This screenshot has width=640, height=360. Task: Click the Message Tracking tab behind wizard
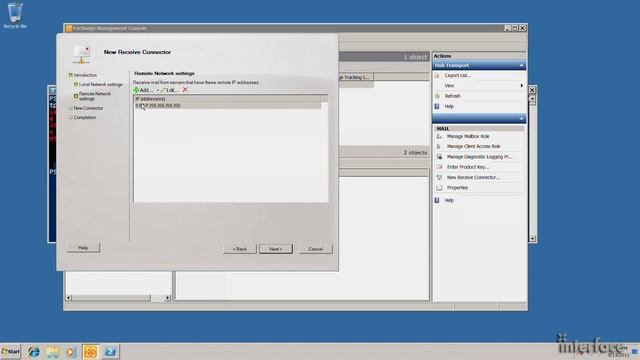(x=356, y=77)
